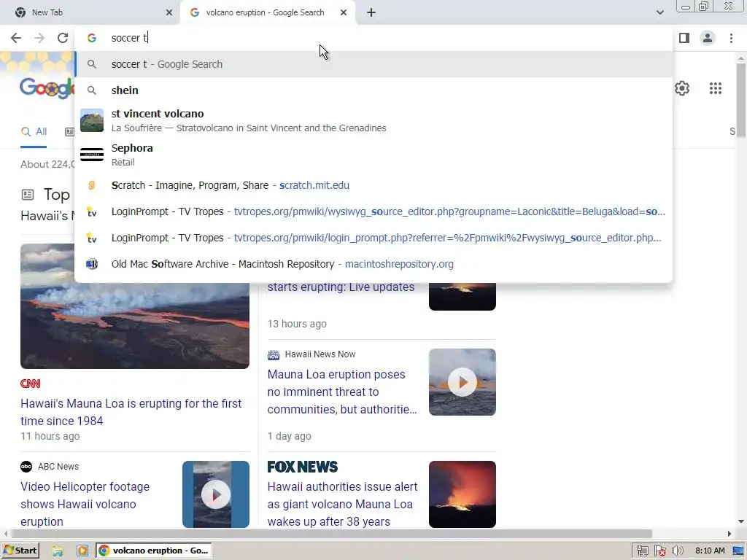747x560 pixels.
Task: Open the Fox News eruption thumbnail
Action: pos(462,494)
